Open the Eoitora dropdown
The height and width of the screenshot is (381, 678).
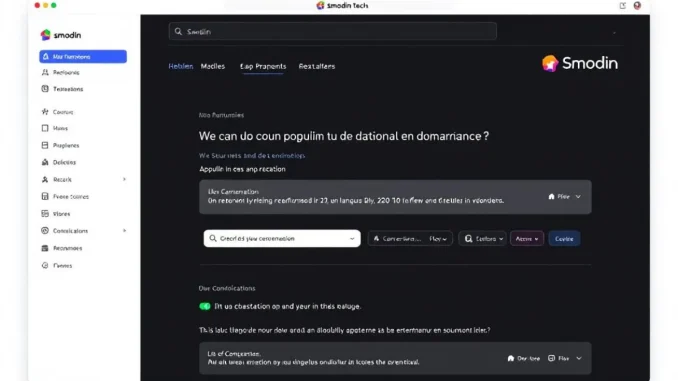(483, 239)
